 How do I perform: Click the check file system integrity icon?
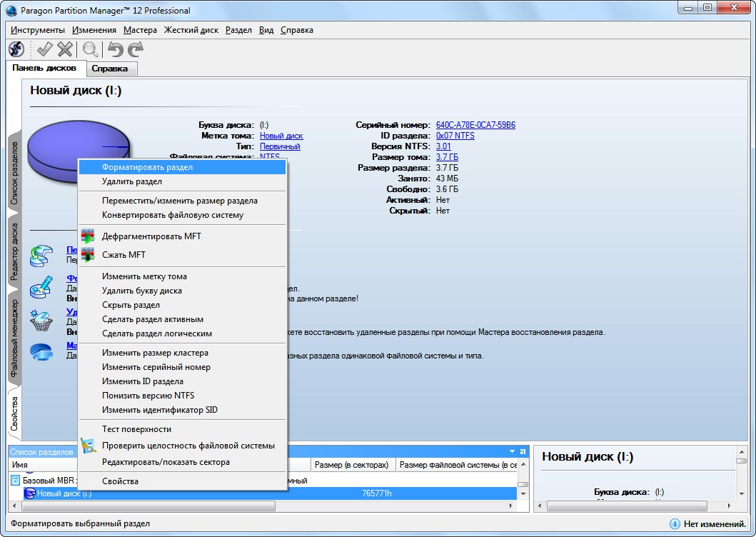click(x=88, y=446)
